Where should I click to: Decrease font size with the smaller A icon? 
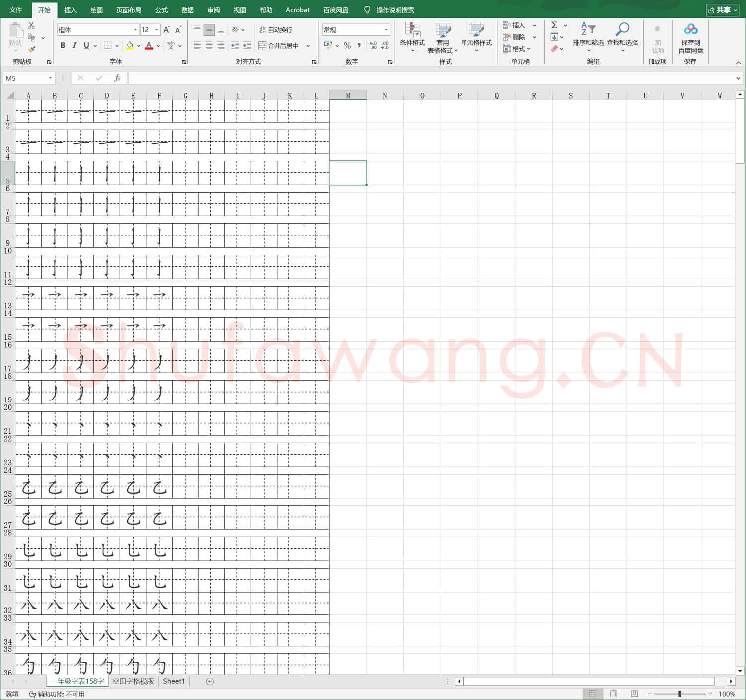pos(178,30)
